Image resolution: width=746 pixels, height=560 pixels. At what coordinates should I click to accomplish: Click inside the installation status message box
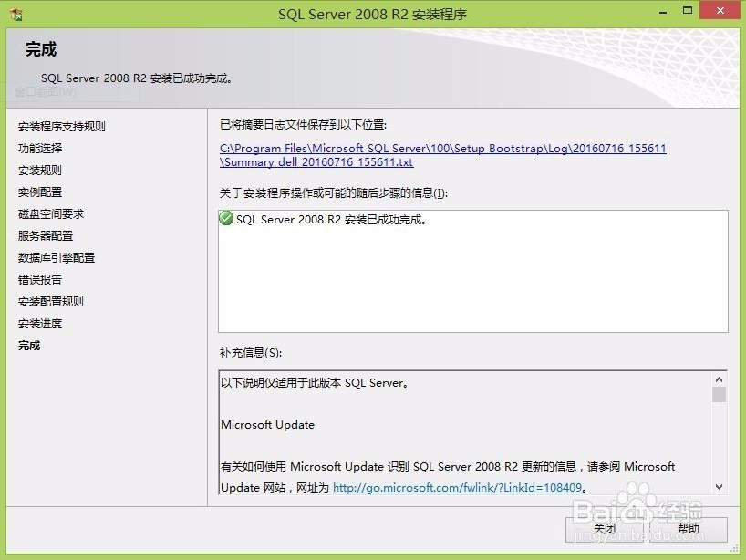pyautogui.click(x=472, y=274)
